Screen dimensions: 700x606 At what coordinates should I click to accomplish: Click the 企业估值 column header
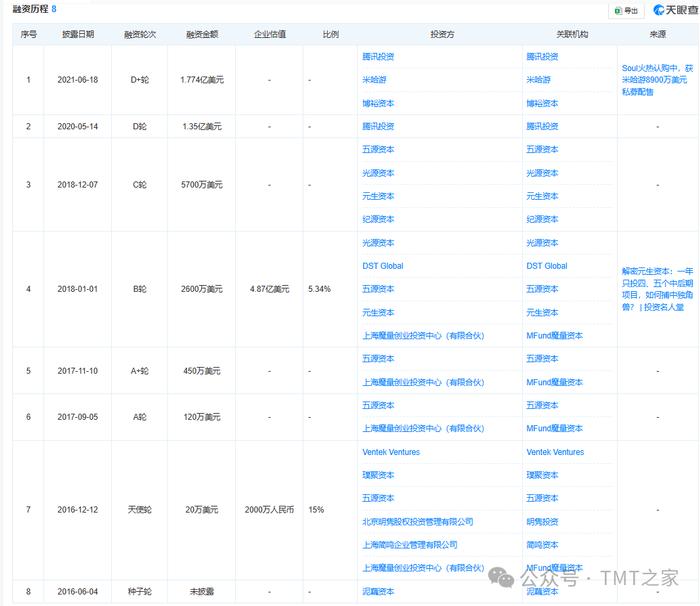tap(270, 34)
